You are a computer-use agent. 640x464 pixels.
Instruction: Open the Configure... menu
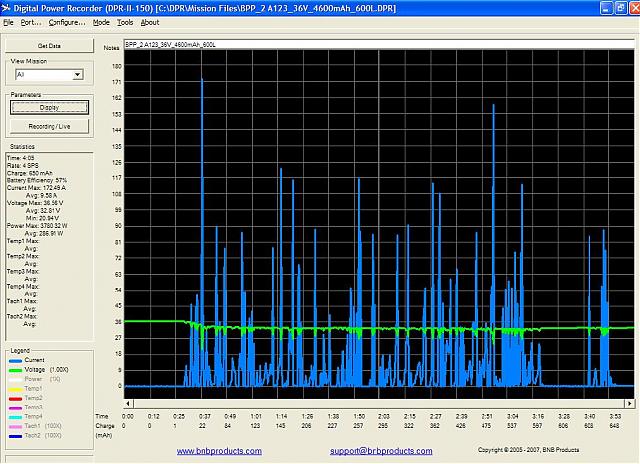click(x=67, y=22)
